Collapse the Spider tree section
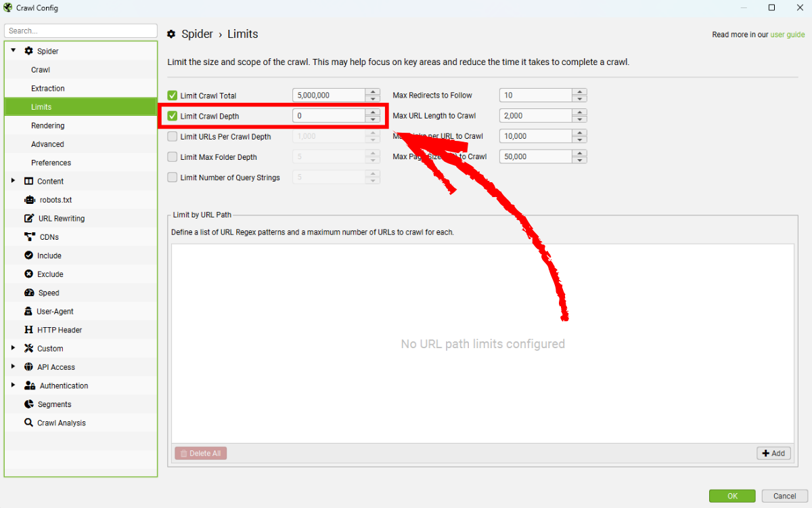This screenshot has height=508, width=812. (13, 51)
